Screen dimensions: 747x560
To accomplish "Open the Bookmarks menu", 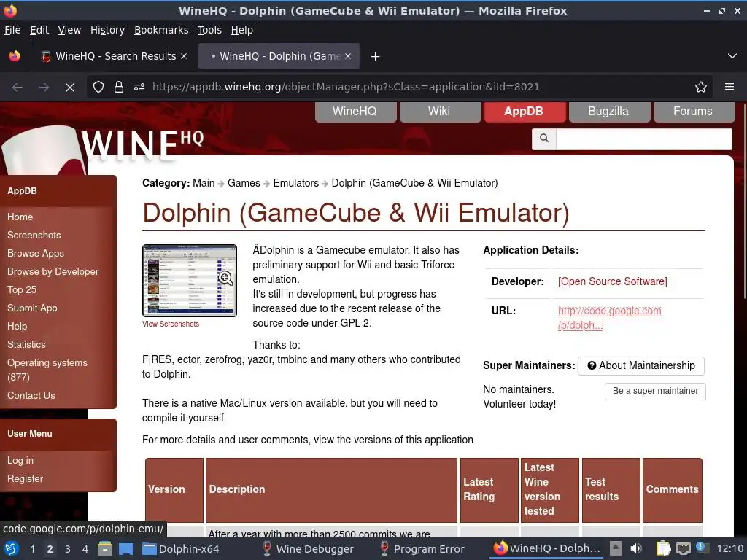I will 161,30.
